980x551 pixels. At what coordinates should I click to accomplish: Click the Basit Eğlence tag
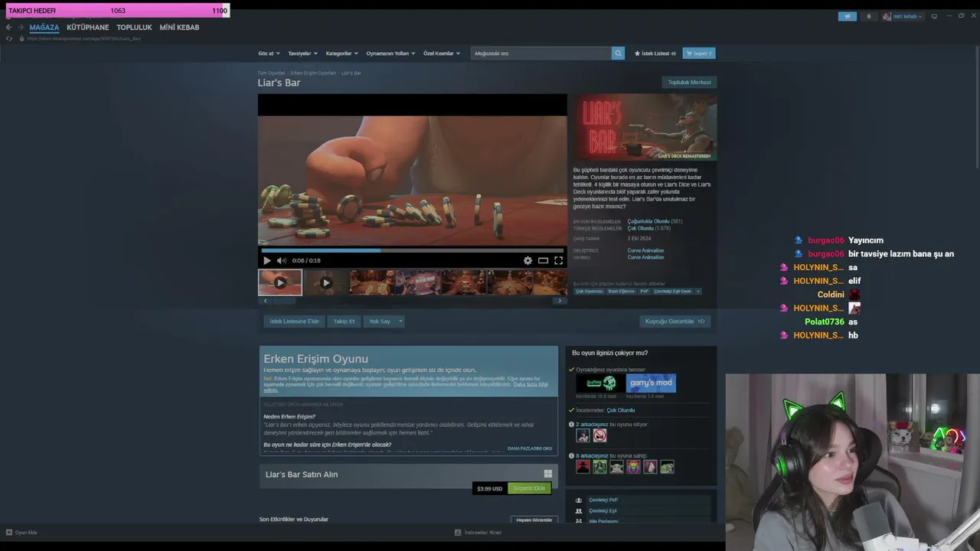click(622, 291)
